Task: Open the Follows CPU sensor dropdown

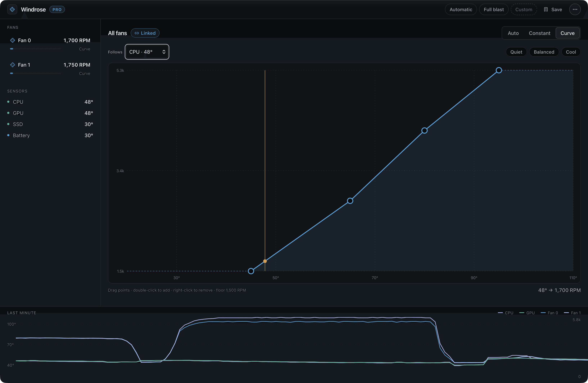Action: [x=147, y=52]
